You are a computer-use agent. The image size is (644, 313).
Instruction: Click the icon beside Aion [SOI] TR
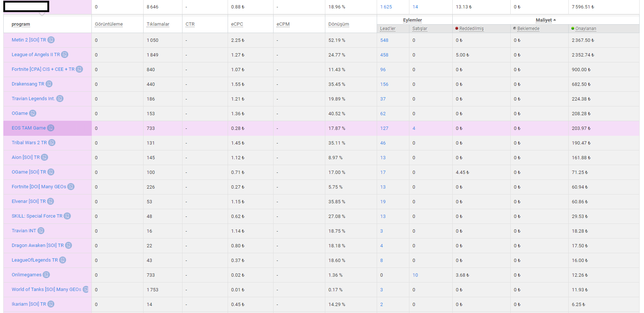tap(44, 157)
